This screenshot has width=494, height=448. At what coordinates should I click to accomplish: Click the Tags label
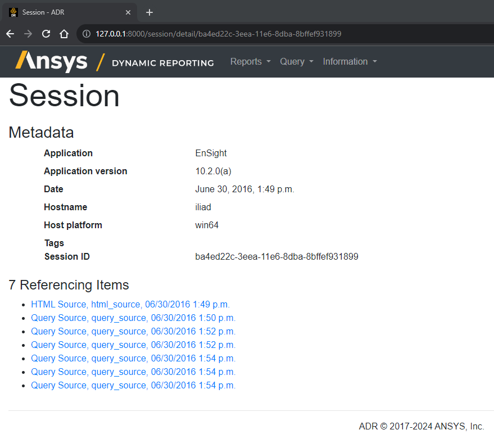pyautogui.click(x=54, y=243)
